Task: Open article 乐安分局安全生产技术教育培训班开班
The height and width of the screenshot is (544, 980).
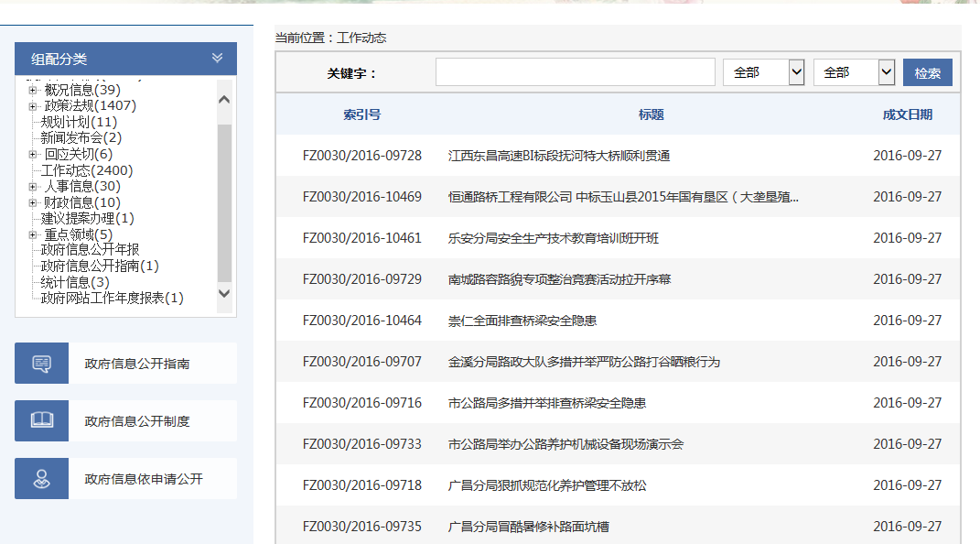Action: (x=553, y=238)
